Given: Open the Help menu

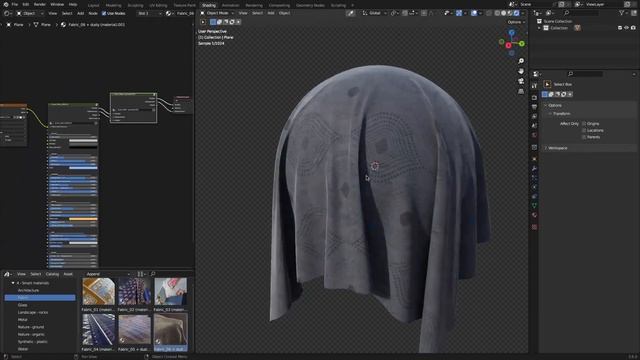Looking at the screenshot, I should click(x=73, y=4).
